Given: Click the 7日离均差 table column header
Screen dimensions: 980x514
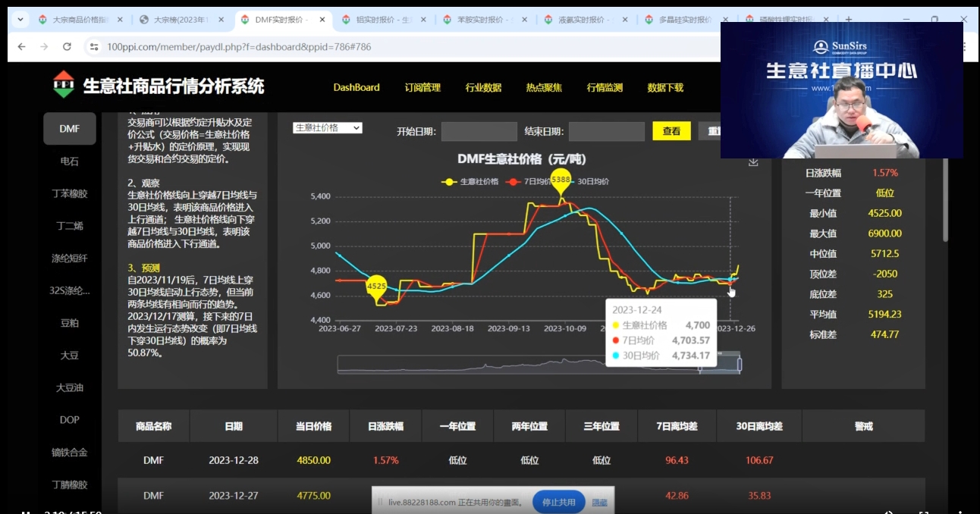Looking at the screenshot, I should coord(677,426).
